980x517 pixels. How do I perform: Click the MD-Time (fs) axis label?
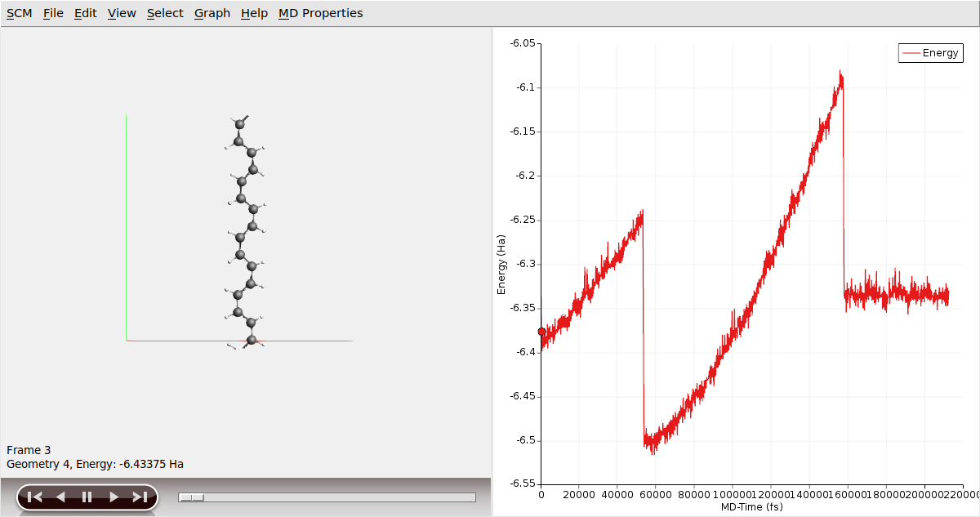[x=751, y=507]
